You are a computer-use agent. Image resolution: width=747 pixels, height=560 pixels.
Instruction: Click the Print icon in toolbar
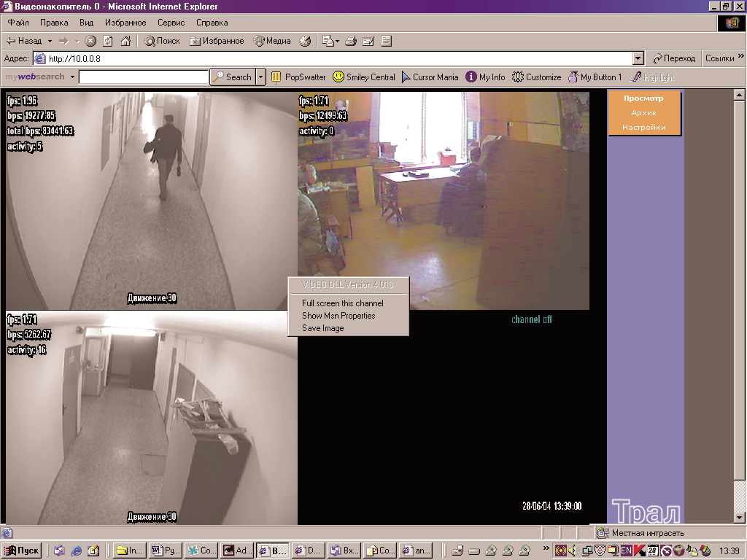(351, 42)
